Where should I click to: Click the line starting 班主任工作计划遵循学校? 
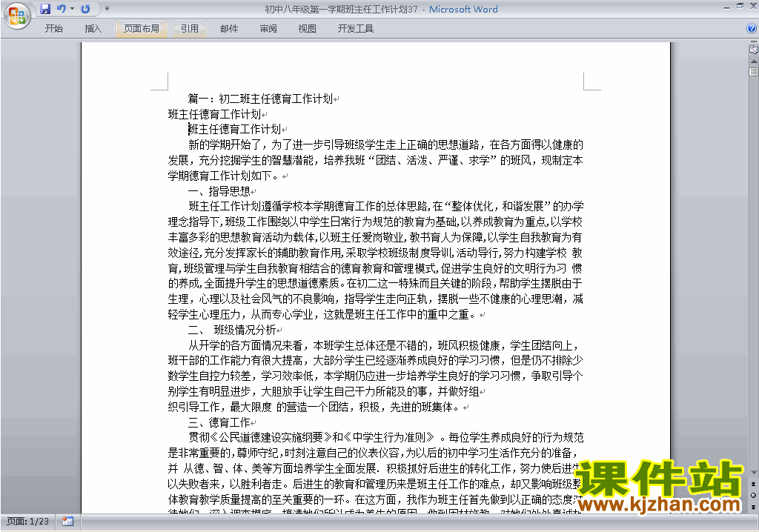tap(385, 207)
